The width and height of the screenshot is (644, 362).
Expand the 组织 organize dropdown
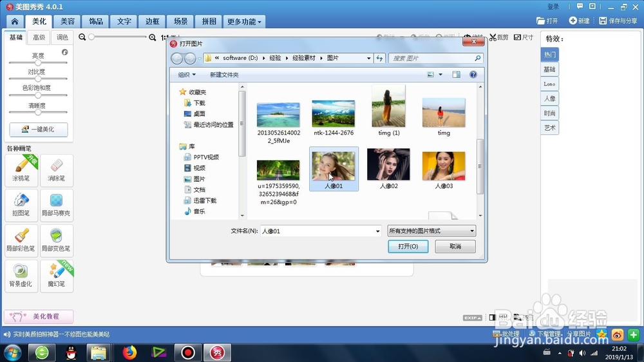[187, 75]
